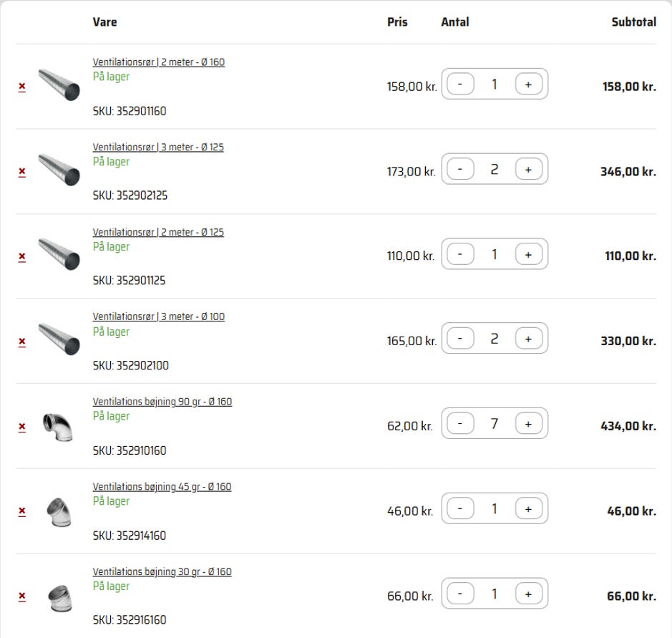Increase quantity of 90 gr bend
Viewport: 672px width, 638px height.
pyautogui.click(x=528, y=424)
